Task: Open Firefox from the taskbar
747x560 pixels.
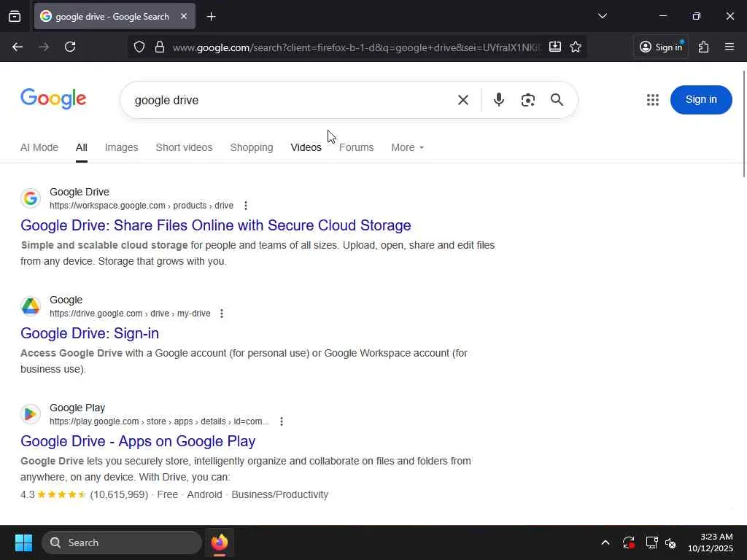Action: [220, 542]
